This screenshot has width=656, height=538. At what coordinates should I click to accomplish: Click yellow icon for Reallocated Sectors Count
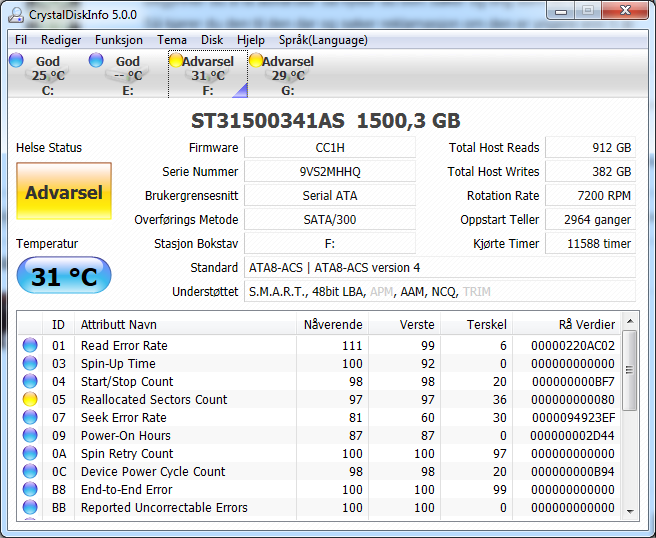[30, 399]
